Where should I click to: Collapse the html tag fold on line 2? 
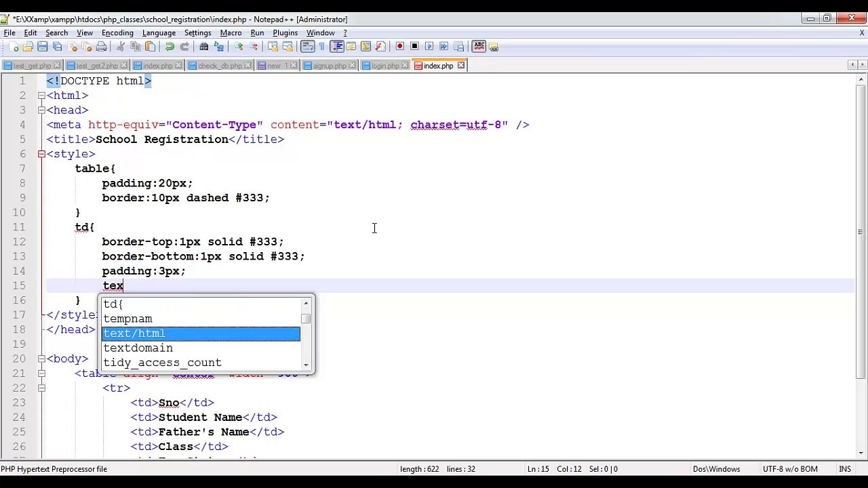pyautogui.click(x=41, y=96)
